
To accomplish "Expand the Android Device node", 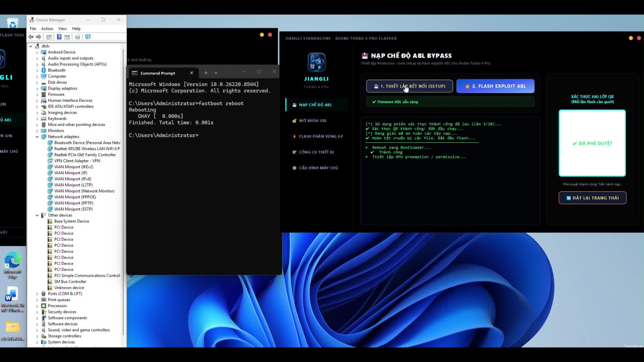I will pyautogui.click(x=37, y=52).
